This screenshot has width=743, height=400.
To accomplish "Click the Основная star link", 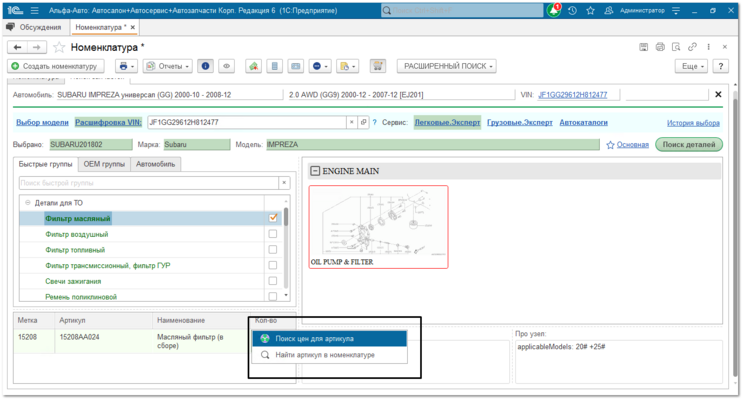I will click(628, 145).
